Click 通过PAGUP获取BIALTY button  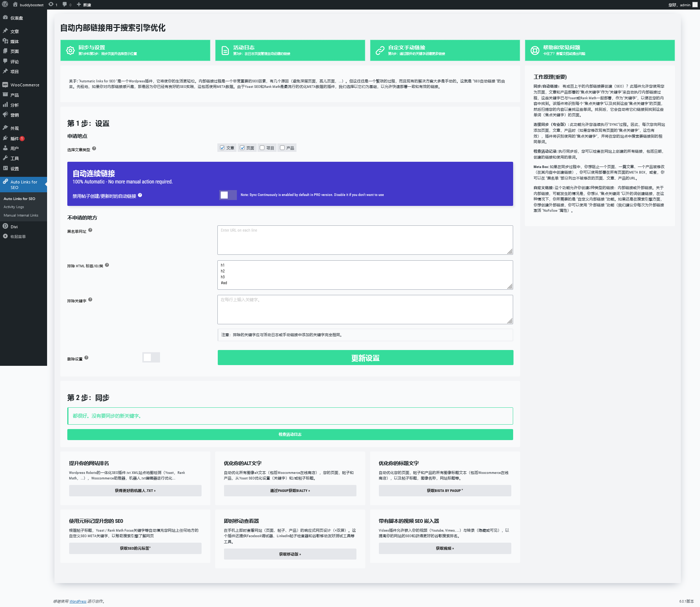290,490
